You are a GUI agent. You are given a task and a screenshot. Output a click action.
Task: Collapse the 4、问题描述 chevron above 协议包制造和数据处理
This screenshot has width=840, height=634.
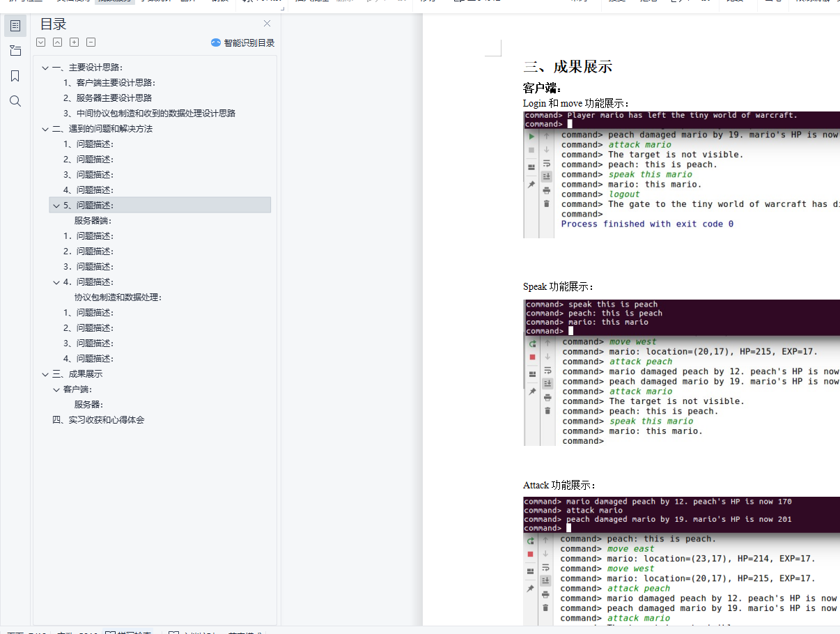pyautogui.click(x=56, y=282)
